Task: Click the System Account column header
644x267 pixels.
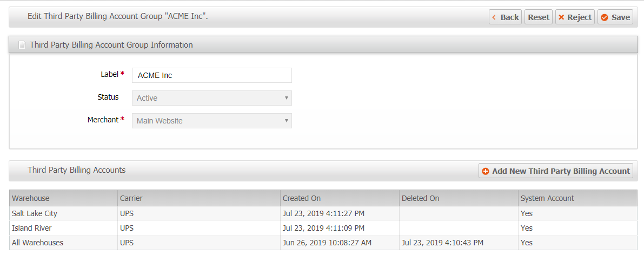Action: point(547,198)
